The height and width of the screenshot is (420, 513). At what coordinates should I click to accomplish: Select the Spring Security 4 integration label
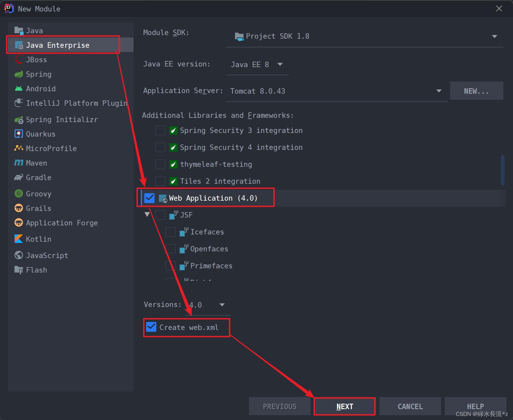[x=241, y=147]
